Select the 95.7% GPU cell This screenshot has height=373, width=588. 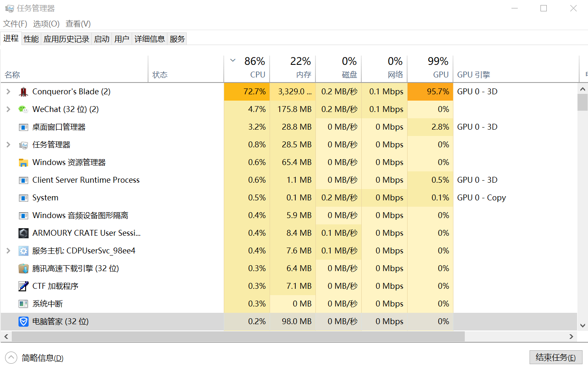[430, 92]
